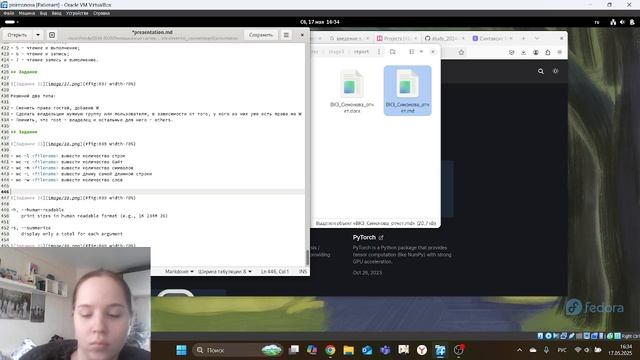Open the Ширина табуляции tab width dropdown

pos(224,271)
